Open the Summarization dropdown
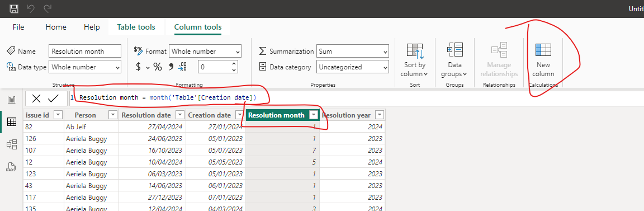The image size is (644, 211). (x=352, y=51)
